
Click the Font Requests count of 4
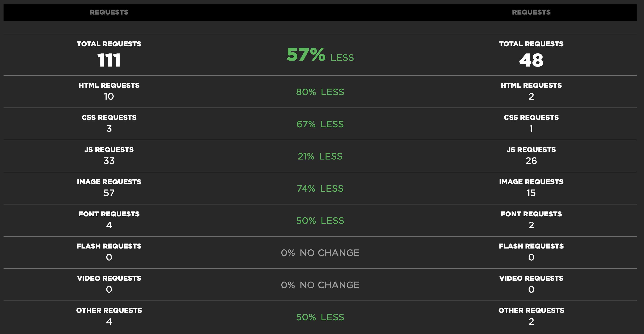(x=109, y=225)
